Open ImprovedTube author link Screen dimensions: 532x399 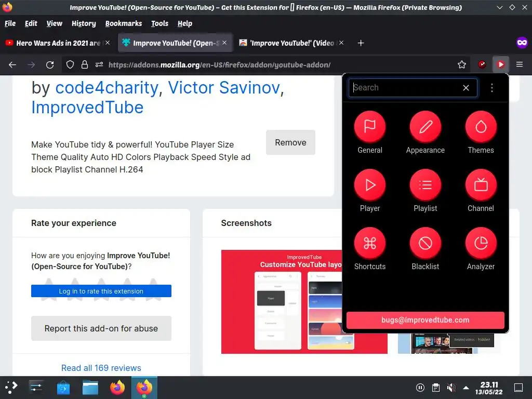pos(87,108)
